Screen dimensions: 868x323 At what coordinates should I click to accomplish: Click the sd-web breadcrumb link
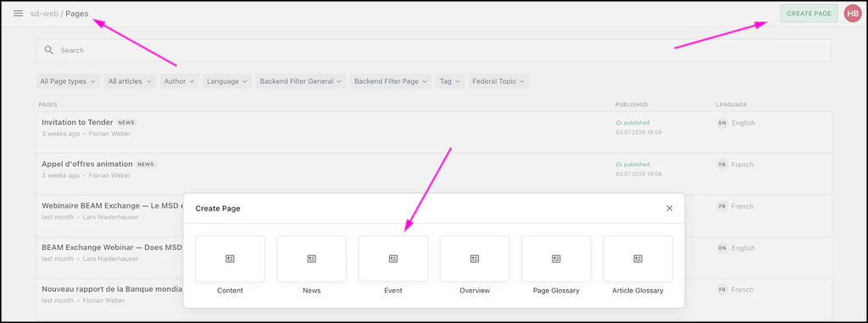coord(44,14)
